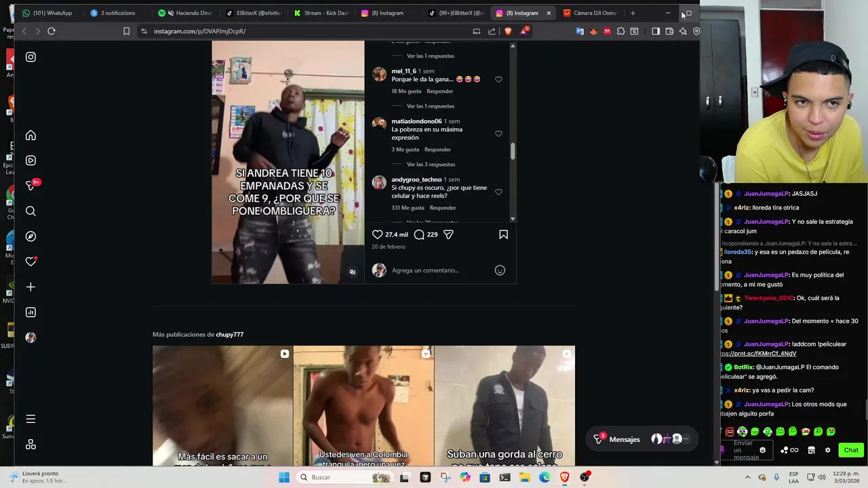Open comments via the speech bubble icon

(419, 235)
